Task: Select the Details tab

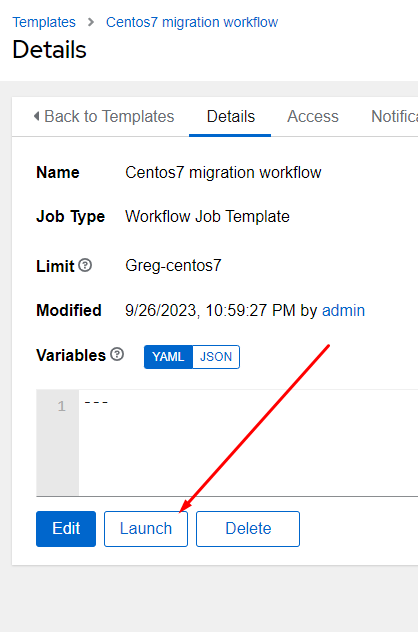Action: (x=231, y=116)
